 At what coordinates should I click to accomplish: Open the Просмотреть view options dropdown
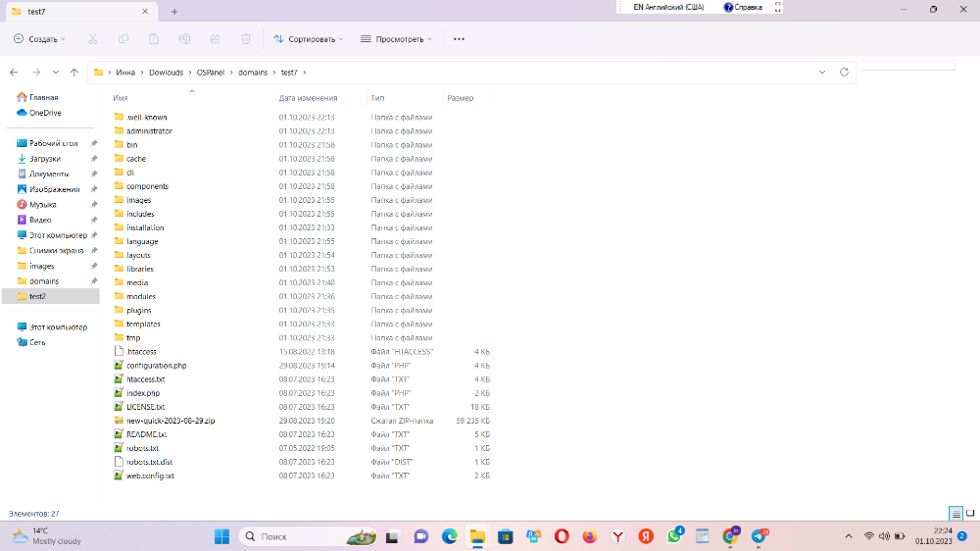(x=397, y=39)
